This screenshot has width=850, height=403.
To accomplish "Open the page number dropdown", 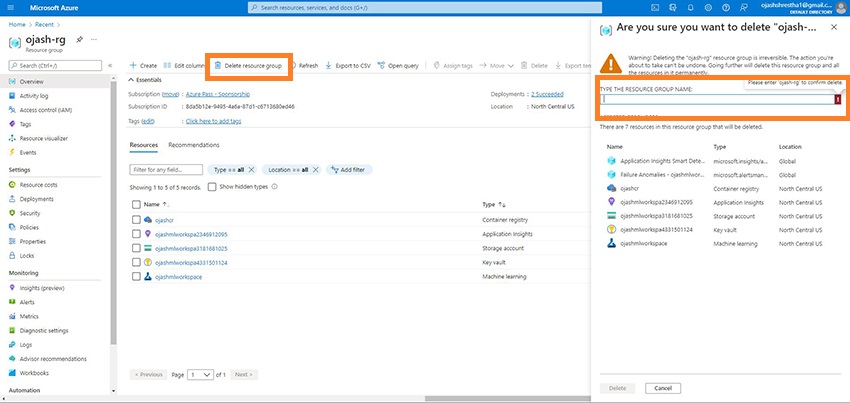I will pyautogui.click(x=200, y=374).
